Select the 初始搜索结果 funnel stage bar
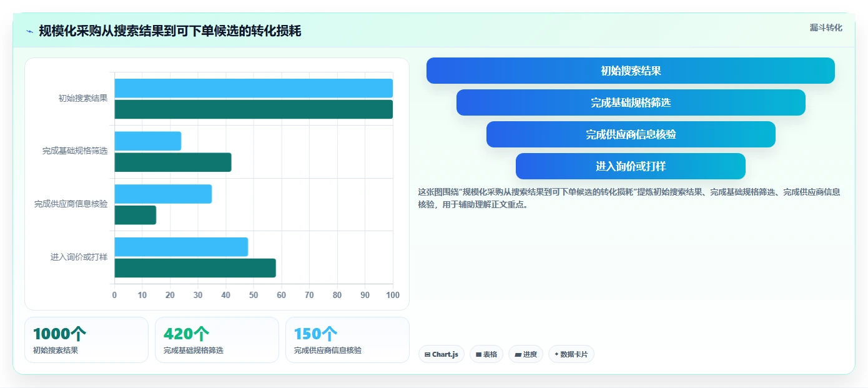Viewport: 868px width, 388px height. [x=631, y=71]
